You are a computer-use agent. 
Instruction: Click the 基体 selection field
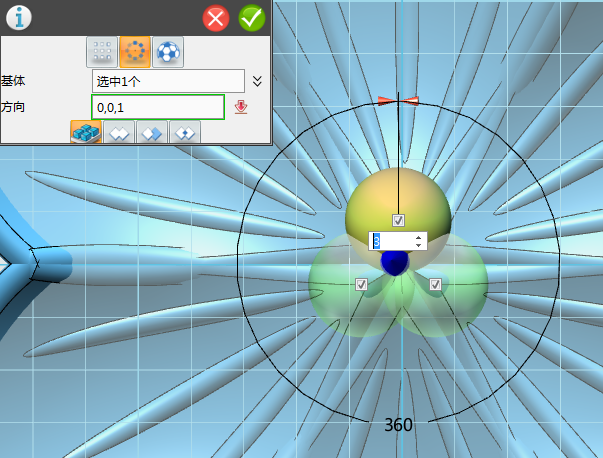pyautogui.click(x=168, y=81)
